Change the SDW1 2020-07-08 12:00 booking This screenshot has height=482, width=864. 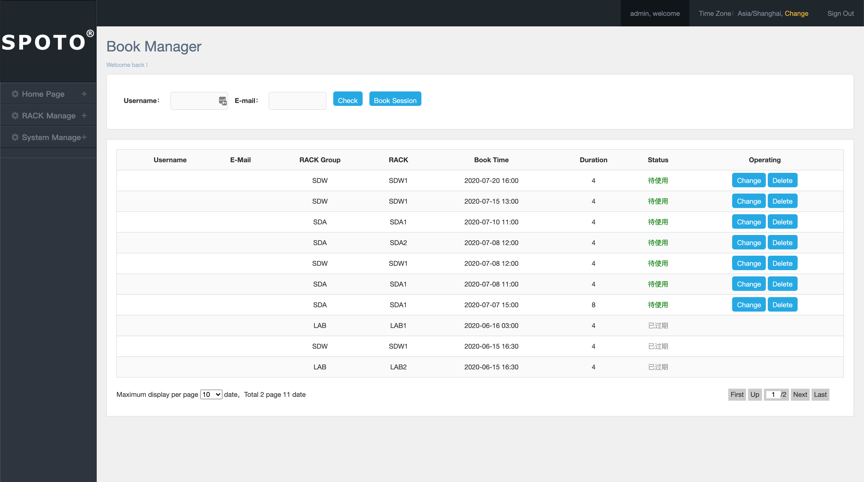point(748,263)
